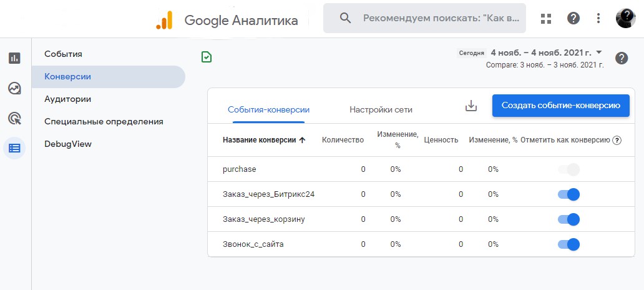Open the three-dot more options menu
This screenshot has height=290, width=644.
coord(598,18)
